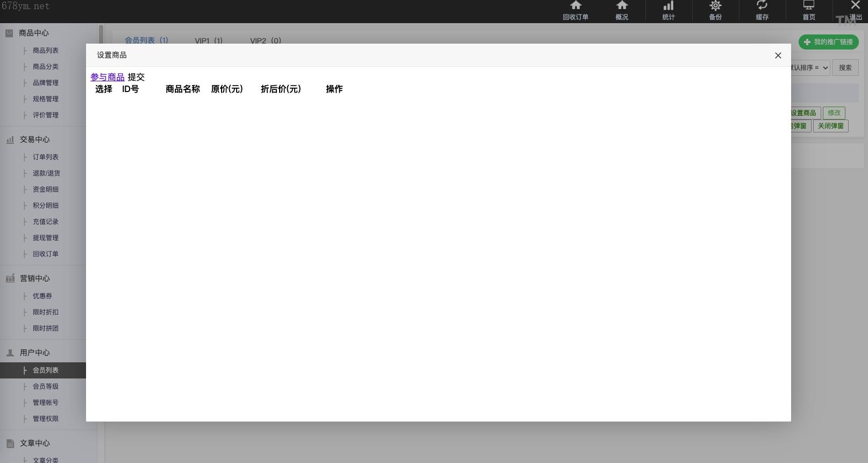Close the 设置商品 dialog
The image size is (868, 463).
(x=778, y=55)
